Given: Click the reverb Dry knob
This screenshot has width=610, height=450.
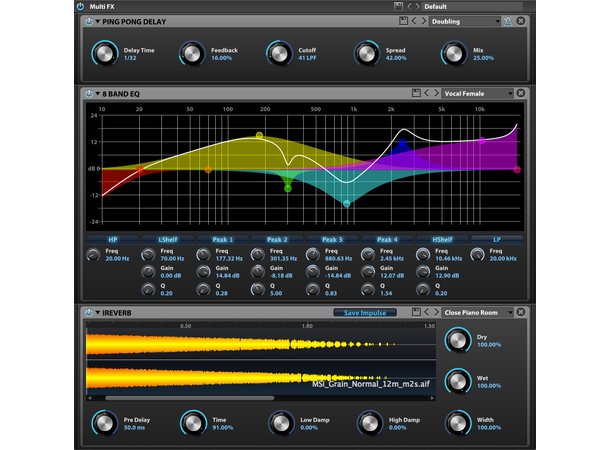Looking at the screenshot, I should click(458, 340).
